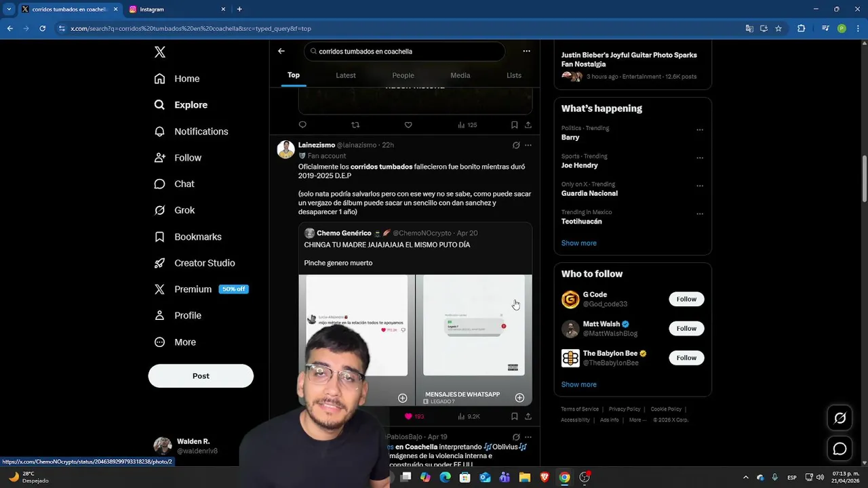Open Follow page in sidebar

tap(178, 158)
